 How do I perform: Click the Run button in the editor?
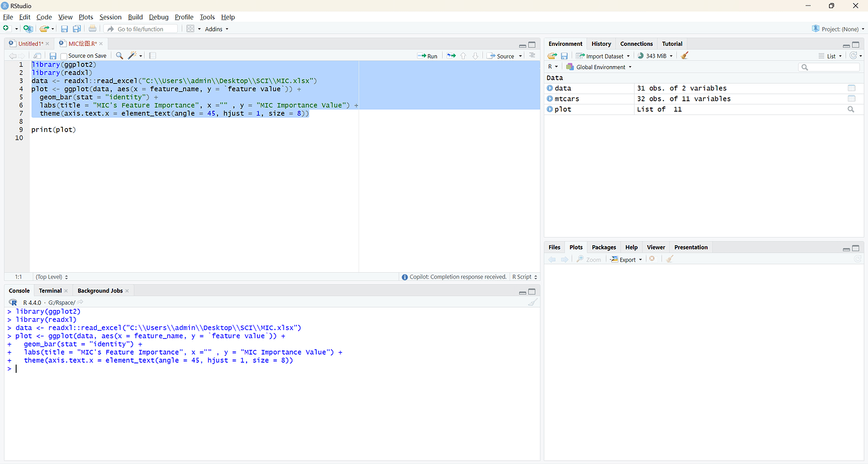coord(428,56)
